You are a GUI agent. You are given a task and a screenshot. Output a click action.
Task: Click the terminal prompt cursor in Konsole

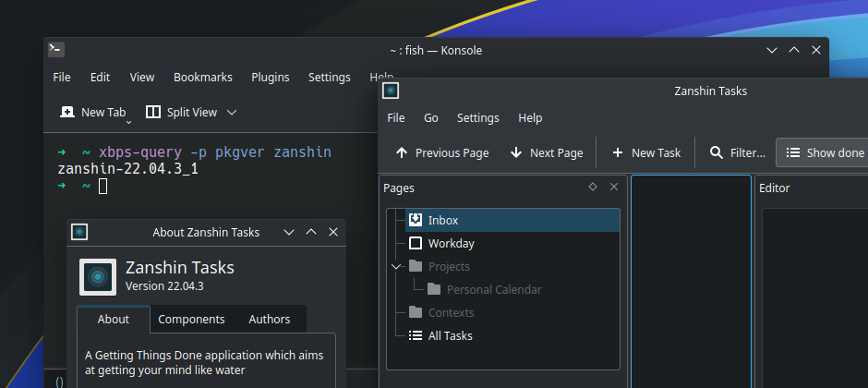click(103, 187)
